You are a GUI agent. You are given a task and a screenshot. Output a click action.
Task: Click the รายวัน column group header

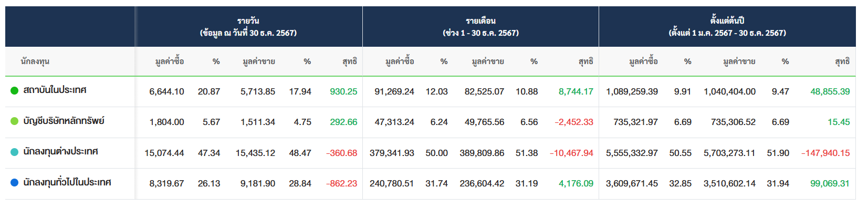[248, 27]
